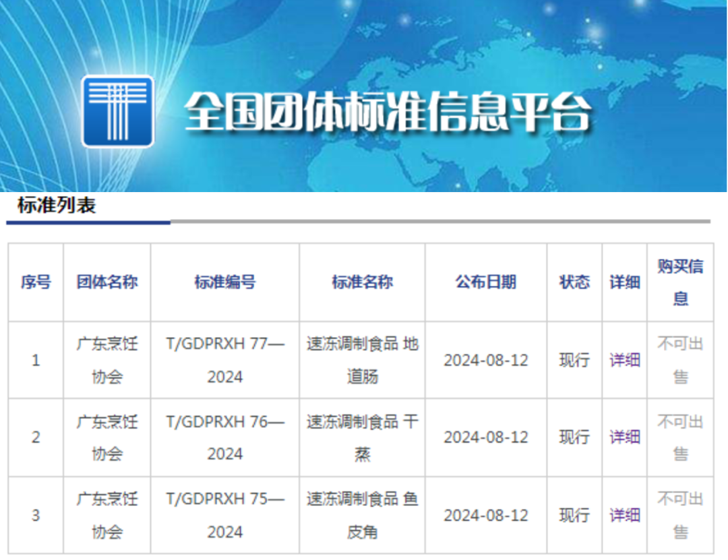The height and width of the screenshot is (560, 728).
Task: Click the 标准名称 column header
Action: click(x=363, y=282)
